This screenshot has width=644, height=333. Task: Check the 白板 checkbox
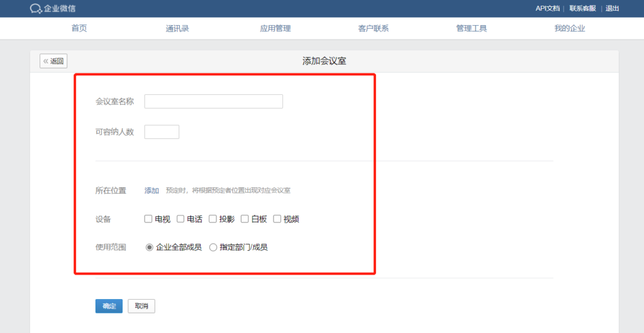245,219
